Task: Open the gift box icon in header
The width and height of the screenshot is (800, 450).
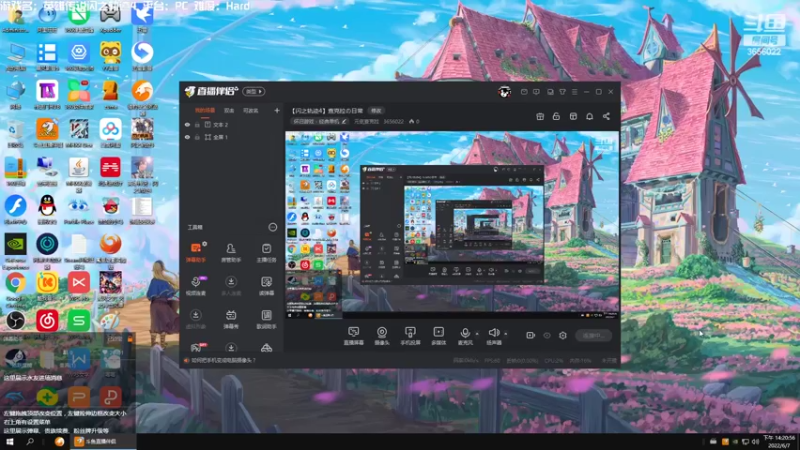Action: click(x=540, y=116)
